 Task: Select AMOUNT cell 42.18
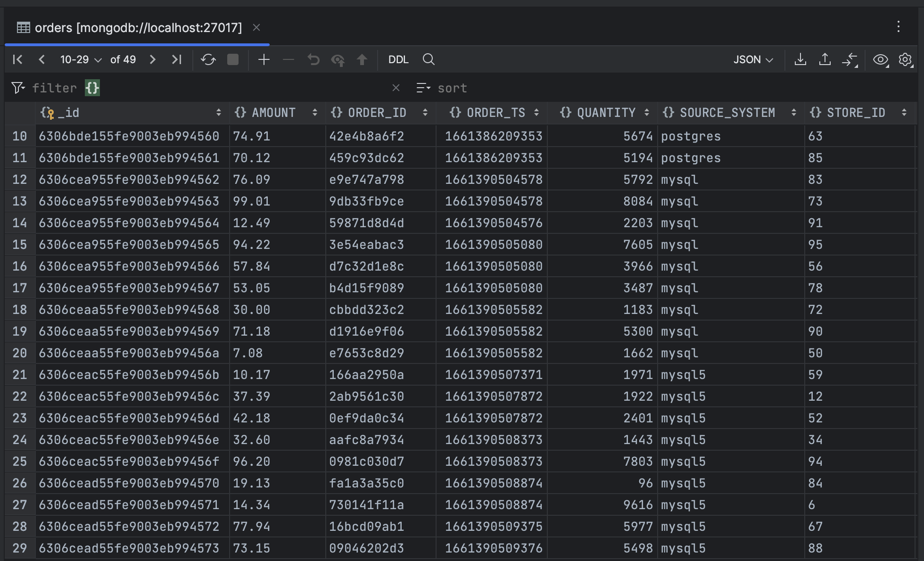(277, 418)
